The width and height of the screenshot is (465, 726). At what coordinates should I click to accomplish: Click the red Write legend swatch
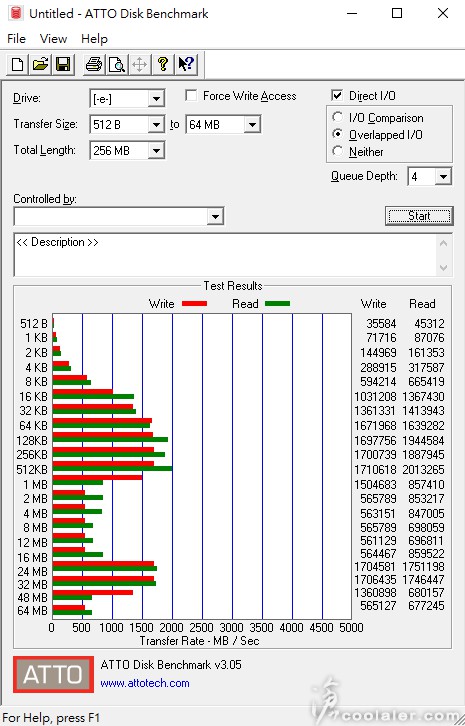(195, 304)
